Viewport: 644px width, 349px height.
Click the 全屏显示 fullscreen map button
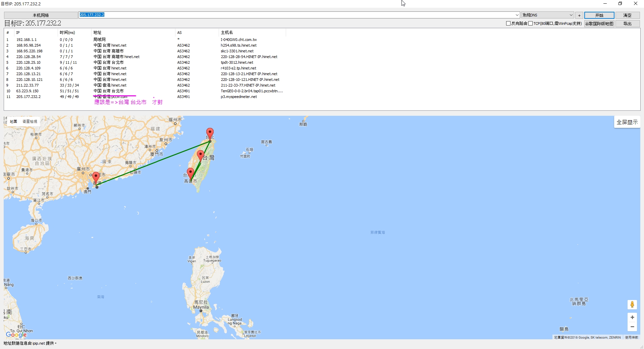click(x=627, y=122)
